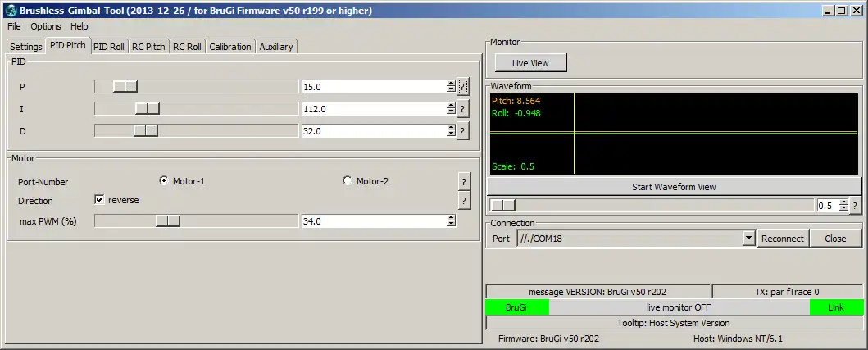Image resolution: width=868 pixels, height=350 pixels.
Task: Maximize the Brushless-Gimbal-Tool window
Action: [842, 10]
